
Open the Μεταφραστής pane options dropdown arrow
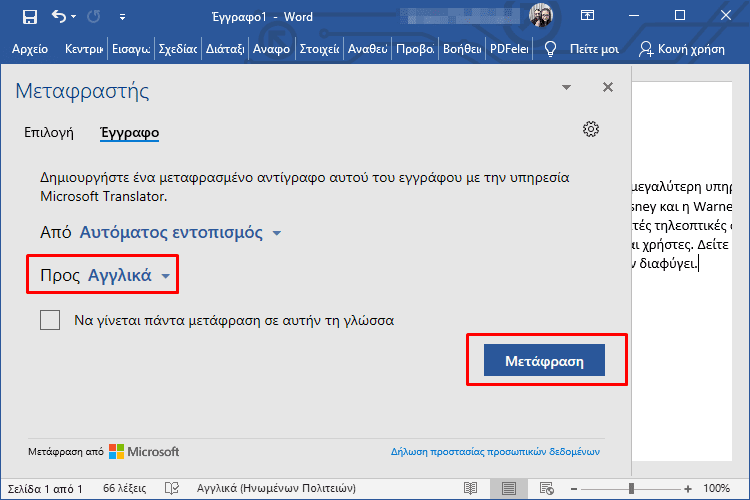coord(566,87)
